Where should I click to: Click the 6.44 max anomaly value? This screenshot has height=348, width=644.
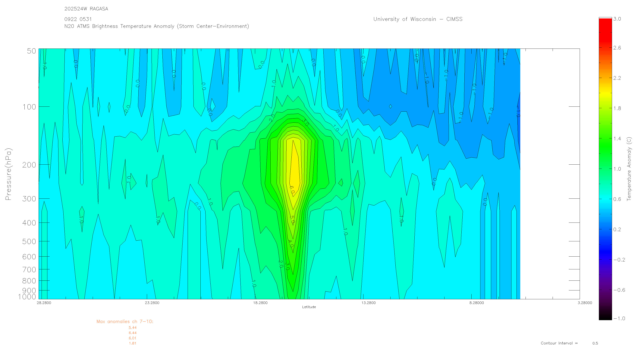(133, 333)
